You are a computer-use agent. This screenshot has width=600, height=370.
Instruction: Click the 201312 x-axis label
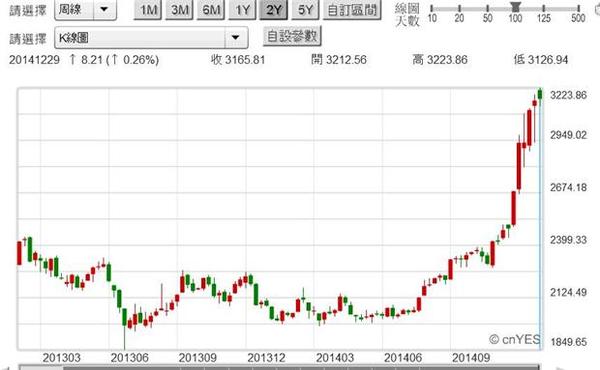point(266,358)
